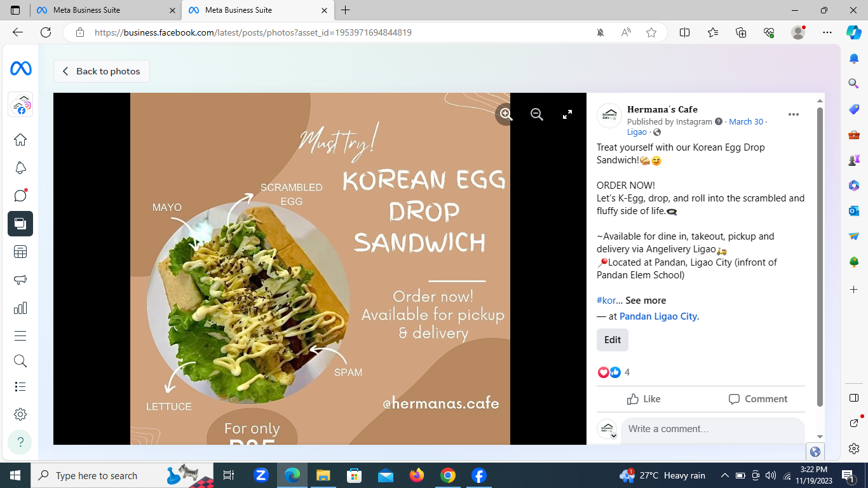This screenshot has width=868, height=488.
Task: Open All tools hamburger menu icon
Action: click(20, 335)
